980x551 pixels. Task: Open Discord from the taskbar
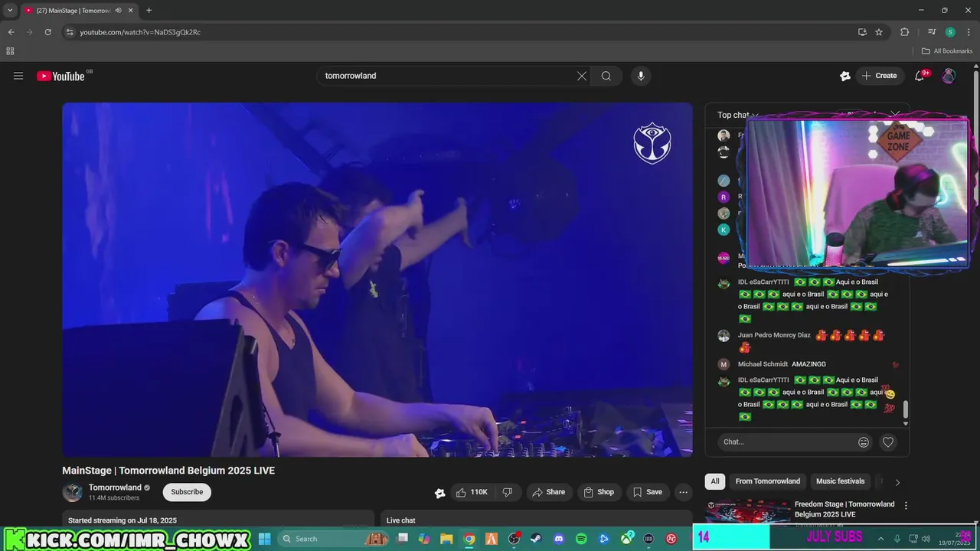coord(559,539)
